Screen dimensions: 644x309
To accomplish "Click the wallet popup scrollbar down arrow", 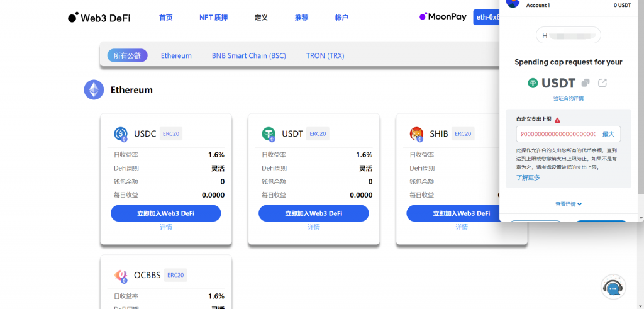I will click(641, 217).
